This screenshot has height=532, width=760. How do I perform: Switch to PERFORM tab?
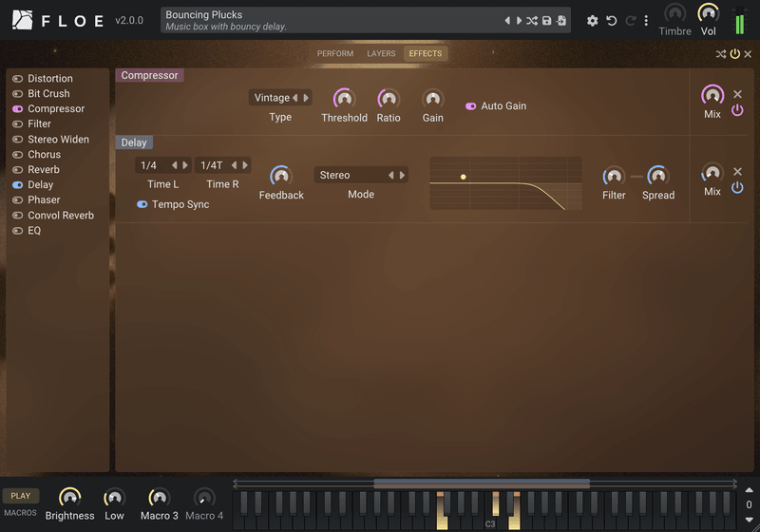[335, 54]
